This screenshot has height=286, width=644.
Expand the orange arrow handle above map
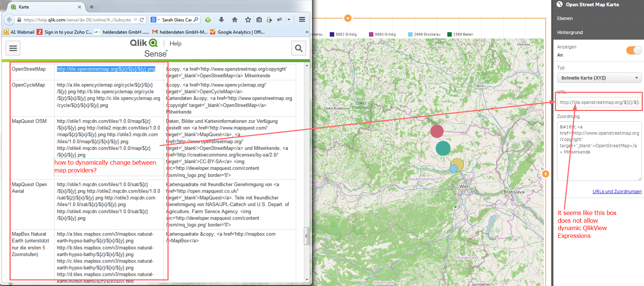[348, 18]
